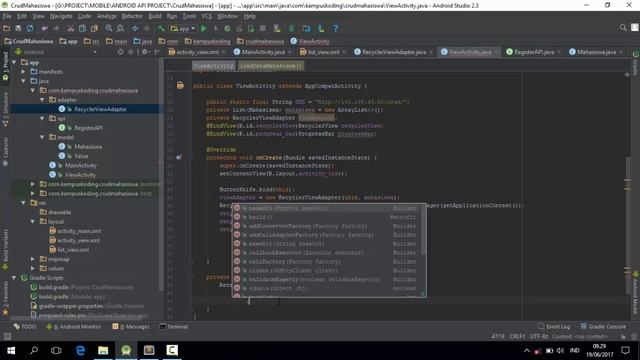The image size is (640, 360).
Task: Click the Help question mark icon
Action: [x=336, y=28]
